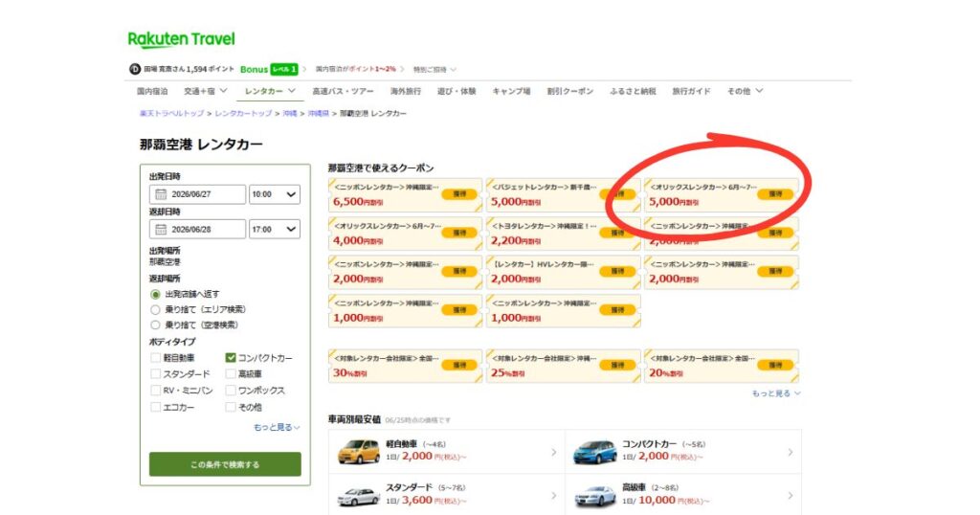
Task: Open コンパクトカー row chevron arrow
Action: point(791,452)
